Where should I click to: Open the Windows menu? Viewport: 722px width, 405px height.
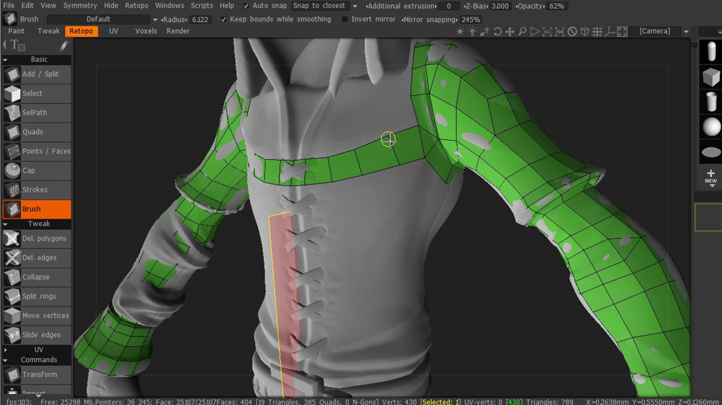coord(169,6)
